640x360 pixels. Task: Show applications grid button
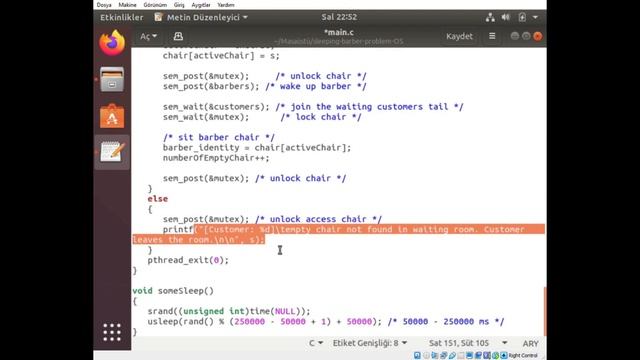(112, 332)
